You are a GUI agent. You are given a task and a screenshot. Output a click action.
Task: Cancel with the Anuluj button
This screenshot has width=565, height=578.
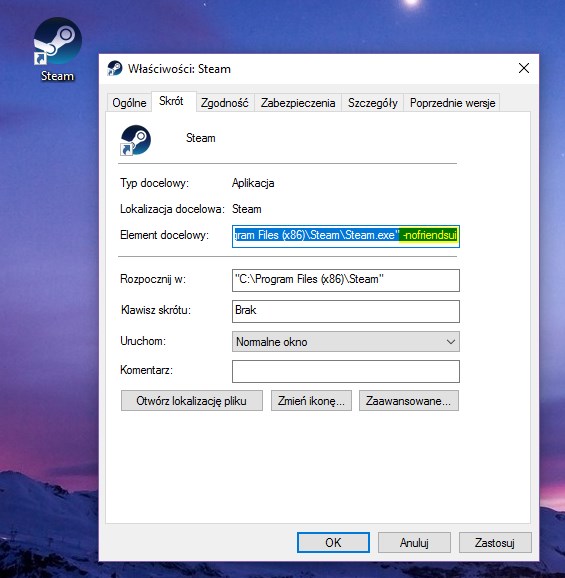(x=414, y=543)
